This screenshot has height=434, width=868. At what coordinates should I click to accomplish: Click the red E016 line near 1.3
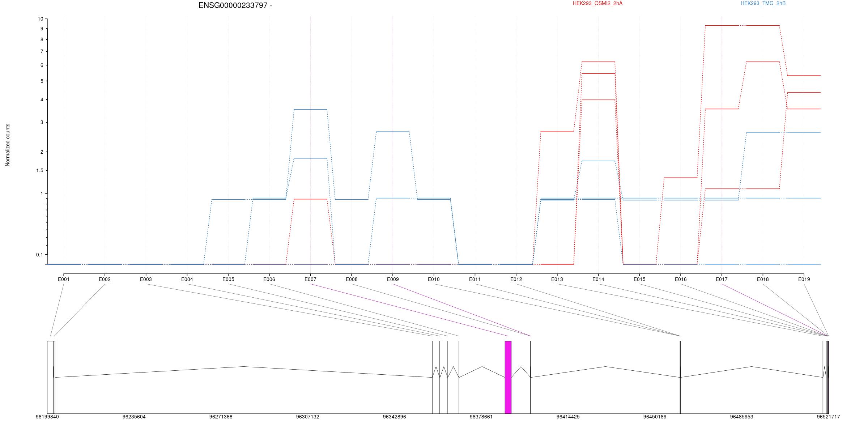tap(681, 178)
